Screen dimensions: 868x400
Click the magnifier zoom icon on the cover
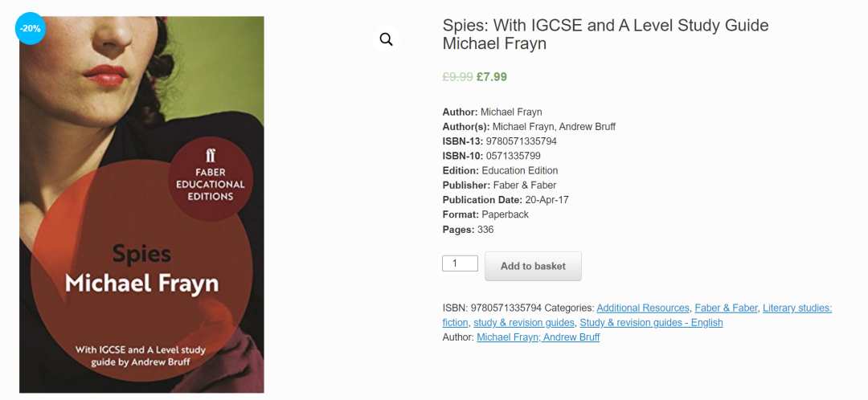pos(386,39)
